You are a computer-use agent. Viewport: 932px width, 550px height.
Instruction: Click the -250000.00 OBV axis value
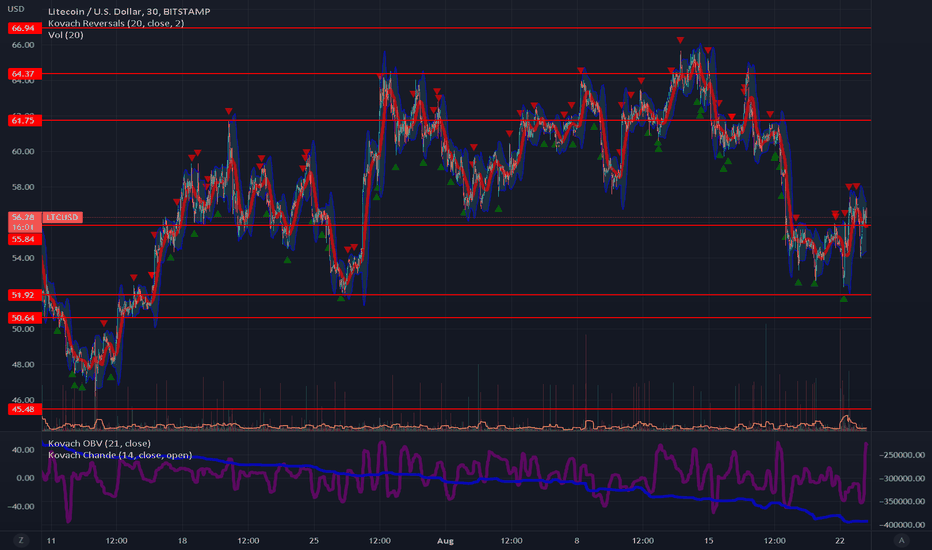pyautogui.click(x=902, y=455)
